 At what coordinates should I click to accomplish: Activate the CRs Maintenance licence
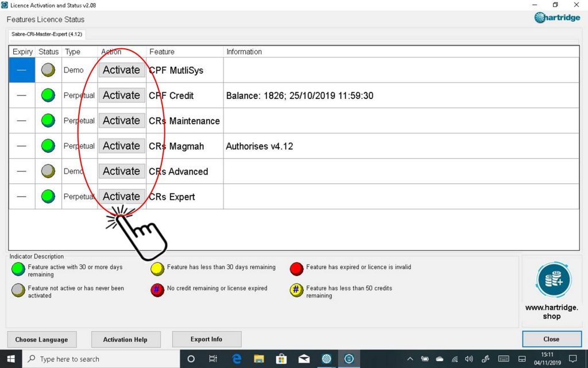(x=122, y=121)
